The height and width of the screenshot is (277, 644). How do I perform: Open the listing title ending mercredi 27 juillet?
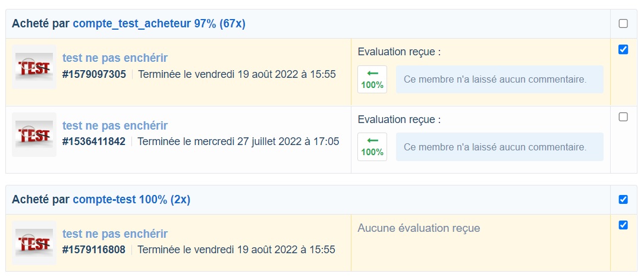115,125
